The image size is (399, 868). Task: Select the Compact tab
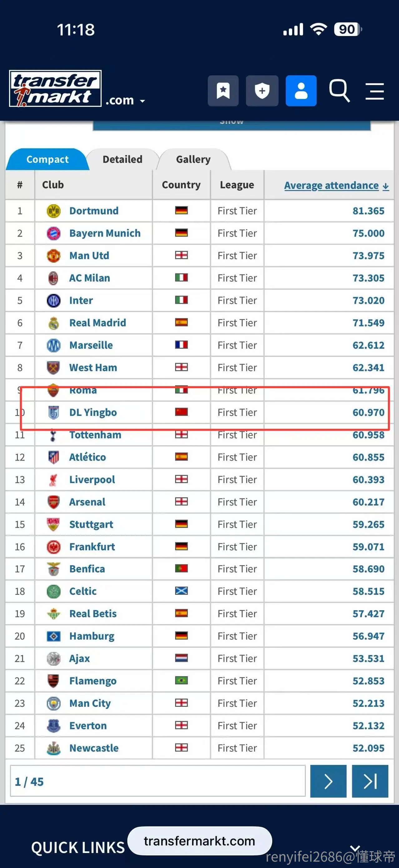point(47,159)
